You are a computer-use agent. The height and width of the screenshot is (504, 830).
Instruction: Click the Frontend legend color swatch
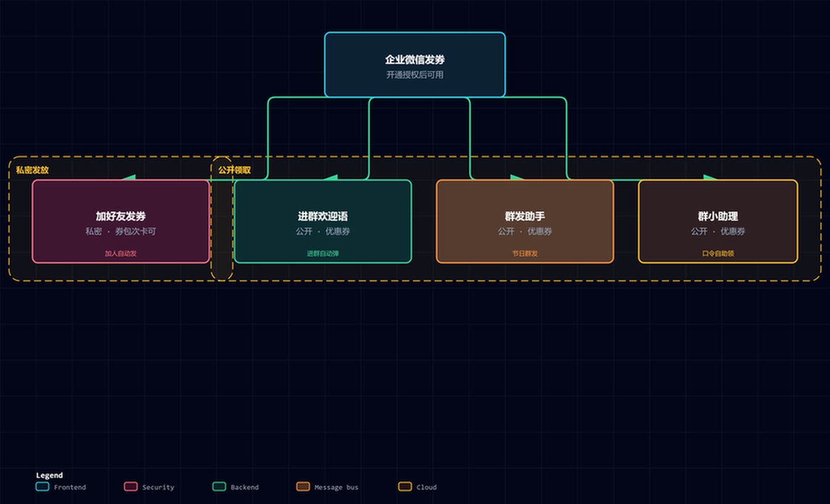(x=43, y=487)
